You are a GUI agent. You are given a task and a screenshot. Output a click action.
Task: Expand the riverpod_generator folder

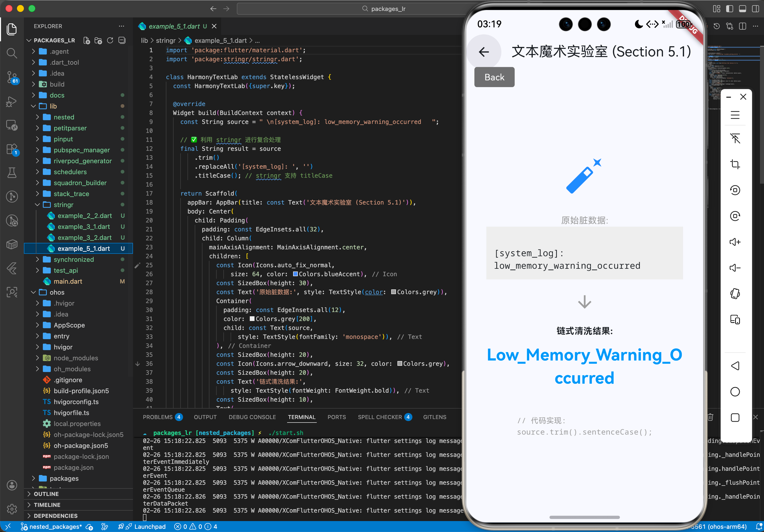[x=78, y=161]
